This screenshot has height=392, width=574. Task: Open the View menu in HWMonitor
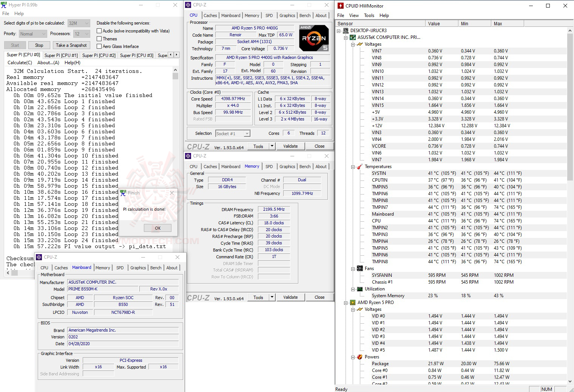(x=354, y=15)
